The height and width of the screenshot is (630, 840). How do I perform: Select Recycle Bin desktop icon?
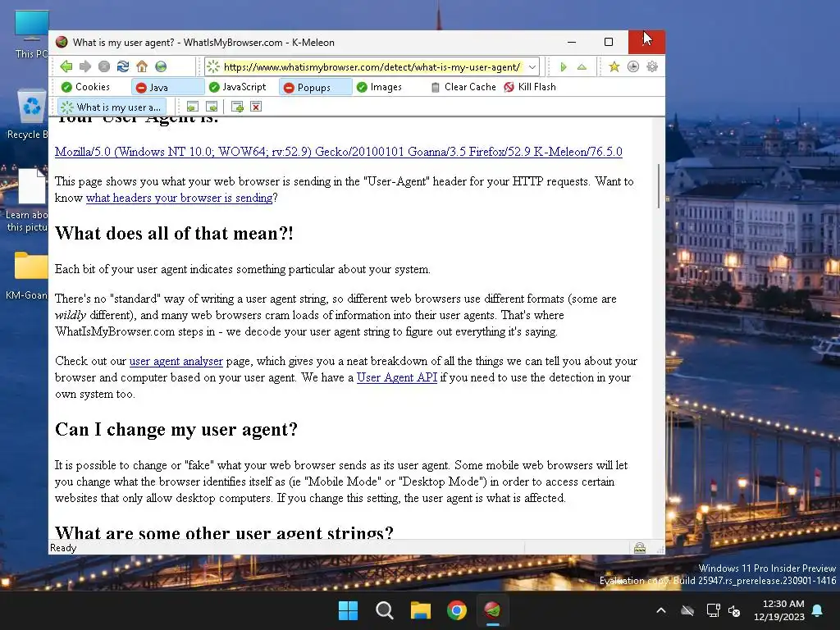30,114
